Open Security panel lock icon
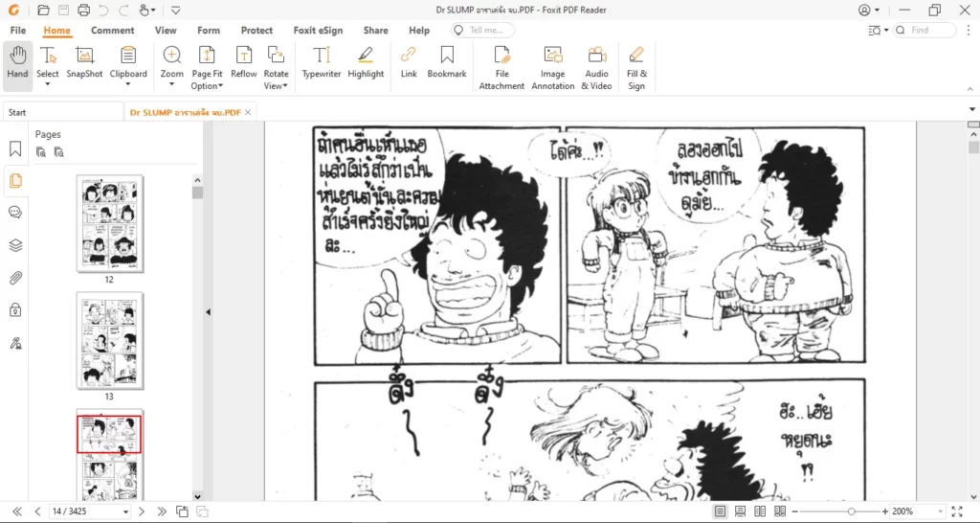 15,309
